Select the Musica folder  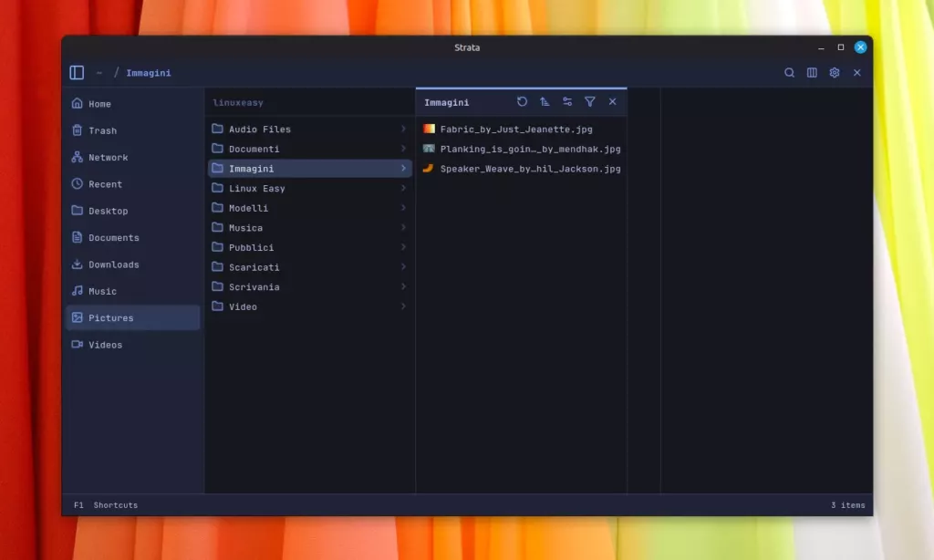tap(310, 228)
